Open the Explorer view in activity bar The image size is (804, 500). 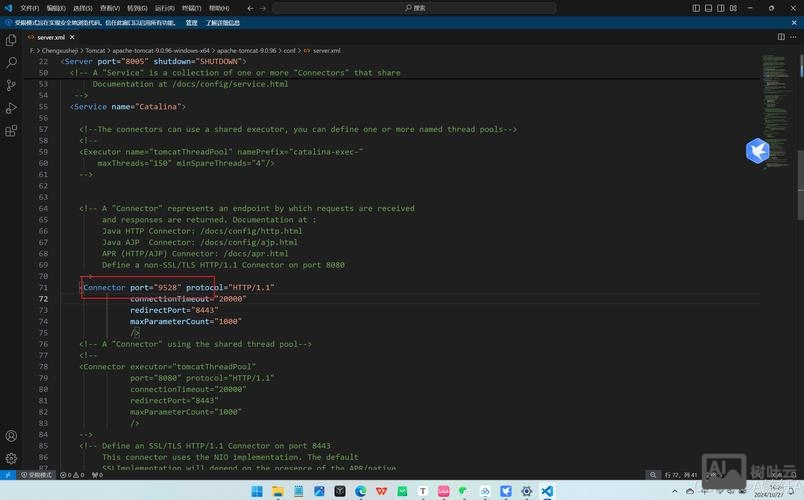[11, 41]
